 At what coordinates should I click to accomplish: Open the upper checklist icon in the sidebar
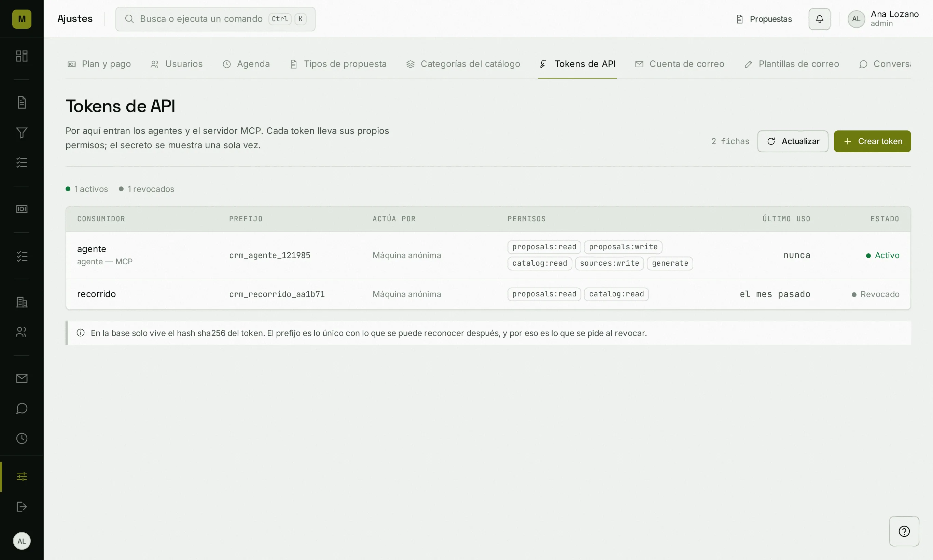click(x=22, y=163)
